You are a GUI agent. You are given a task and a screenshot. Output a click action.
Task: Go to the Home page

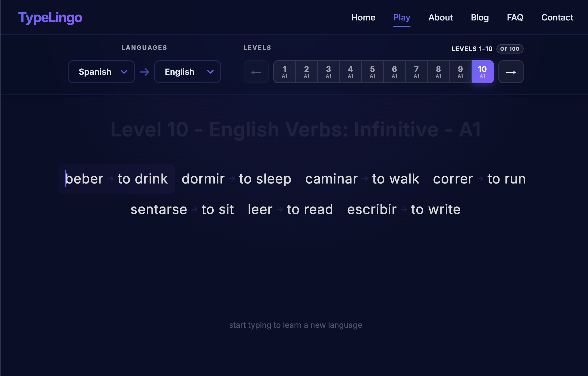tap(363, 17)
